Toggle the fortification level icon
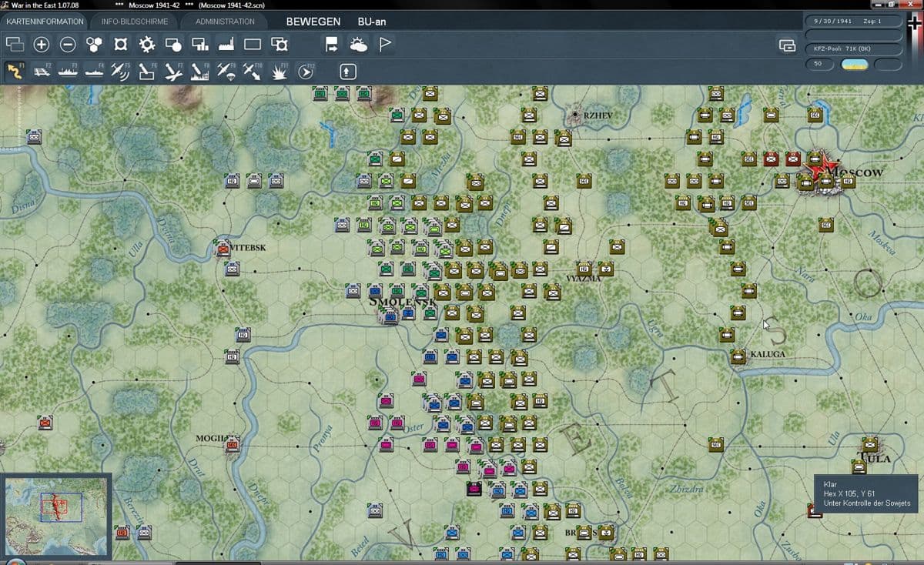 [x=120, y=45]
